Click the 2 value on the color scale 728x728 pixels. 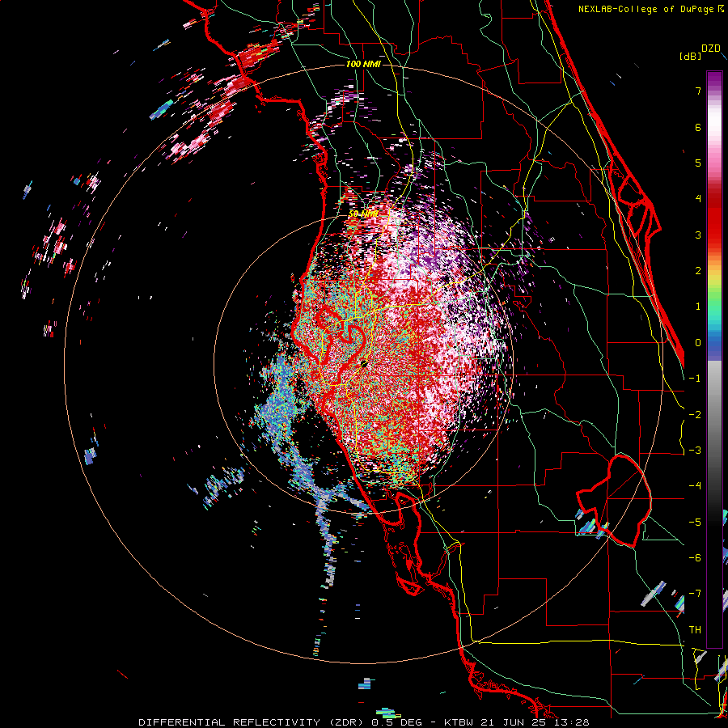[x=698, y=271]
